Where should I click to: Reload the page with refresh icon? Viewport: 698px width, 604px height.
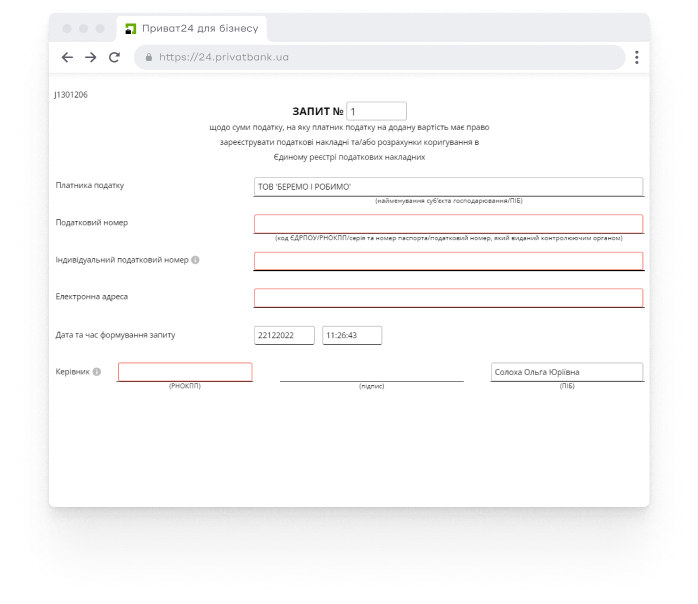(115, 57)
